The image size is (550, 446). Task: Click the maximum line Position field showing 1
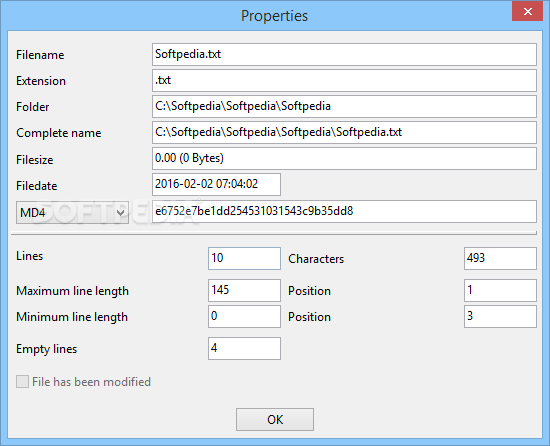point(500,290)
